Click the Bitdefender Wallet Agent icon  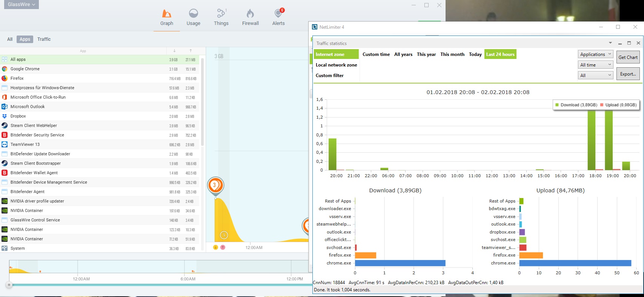[x=5, y=173]
